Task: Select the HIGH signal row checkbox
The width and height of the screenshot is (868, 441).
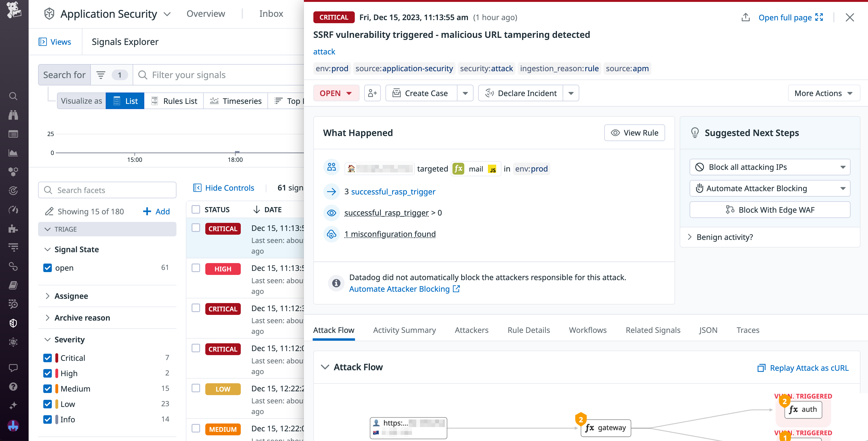Action: pos(196,268)
